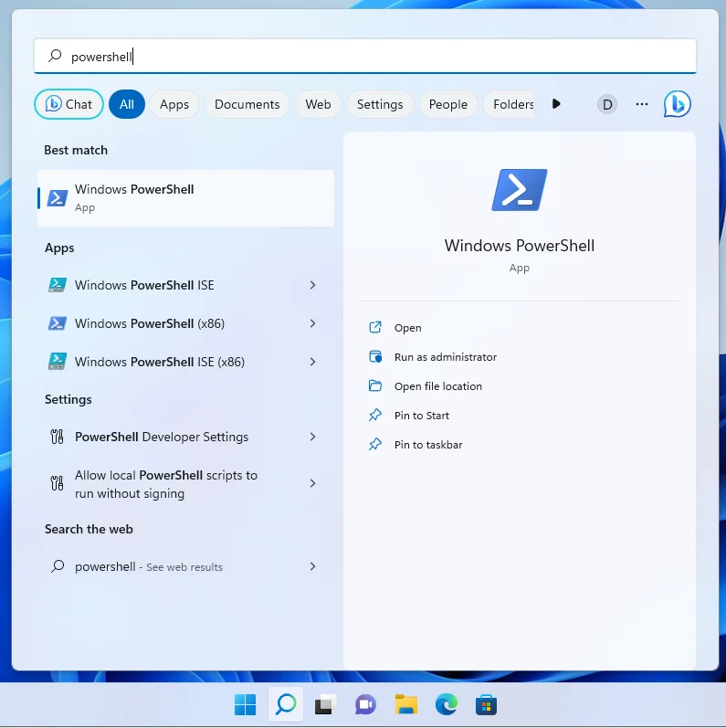Viewport: 726px width, 728px height.
Task: Click the large Windows PowerShell logo
Action: 519,190
